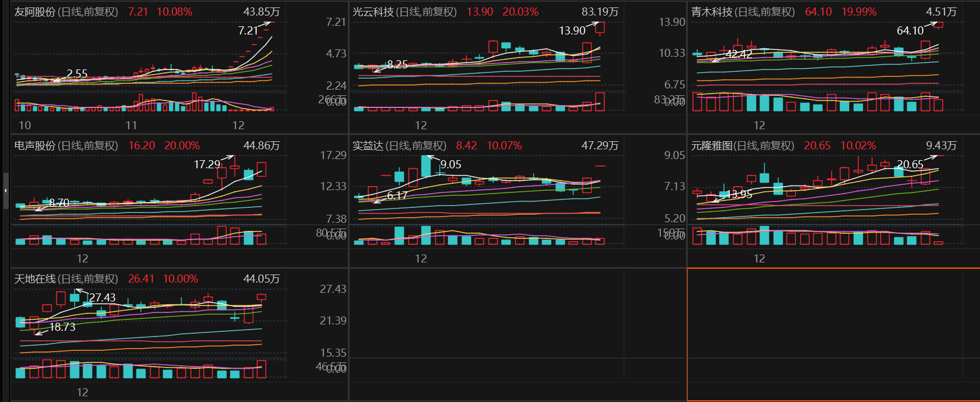
Task: Select the empty orange-bordered chart panel
Action: [832, 334]
